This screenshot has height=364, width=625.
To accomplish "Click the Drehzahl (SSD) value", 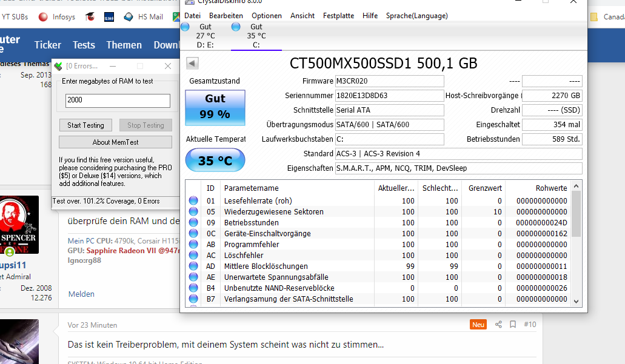I will (552, 110).
